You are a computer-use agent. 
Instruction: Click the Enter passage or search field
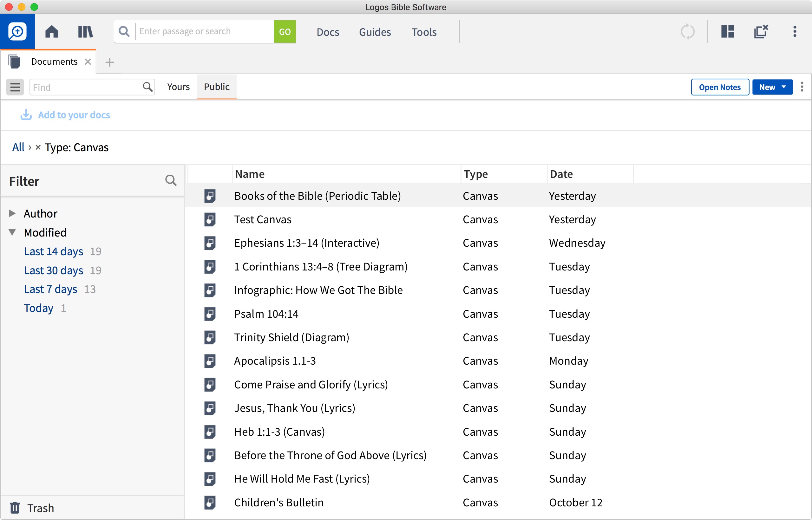(205, 31)
